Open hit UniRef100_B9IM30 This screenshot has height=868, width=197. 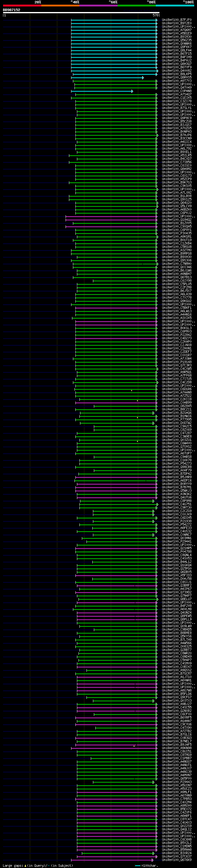coord(176,37)
